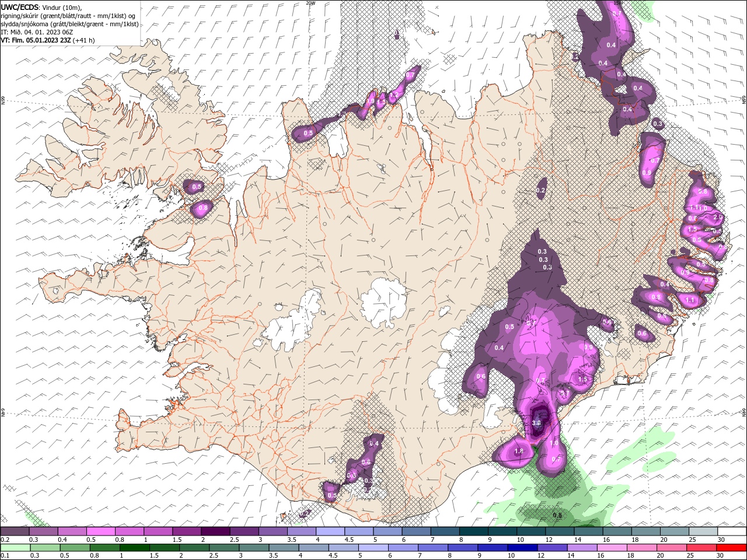Image resolution: width=747 pixels, height=560 pixels.
Task: Click the "slydda/snjókoma" legend description line
Action: pyautogui.click(x=69, y=24)
